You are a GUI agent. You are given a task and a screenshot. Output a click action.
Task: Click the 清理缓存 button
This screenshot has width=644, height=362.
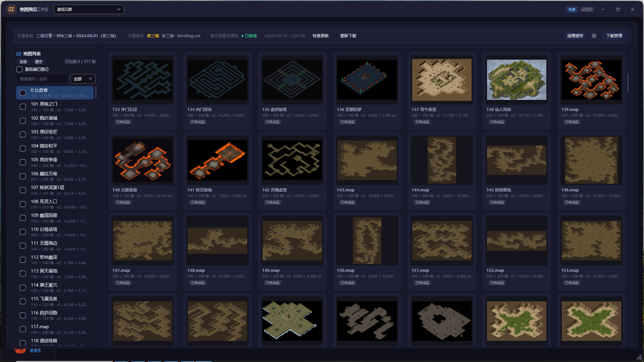tap(575, 36)
